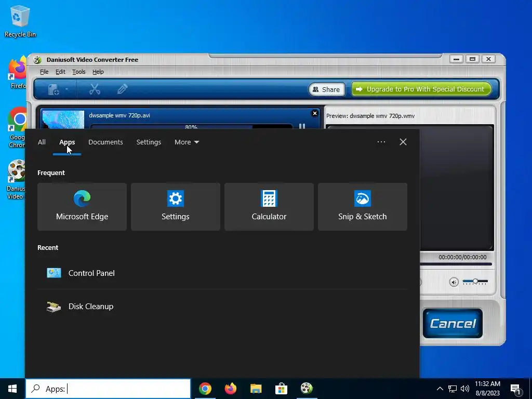Click the 00:00:00/00:00:00 time readout

pos(462,257)
